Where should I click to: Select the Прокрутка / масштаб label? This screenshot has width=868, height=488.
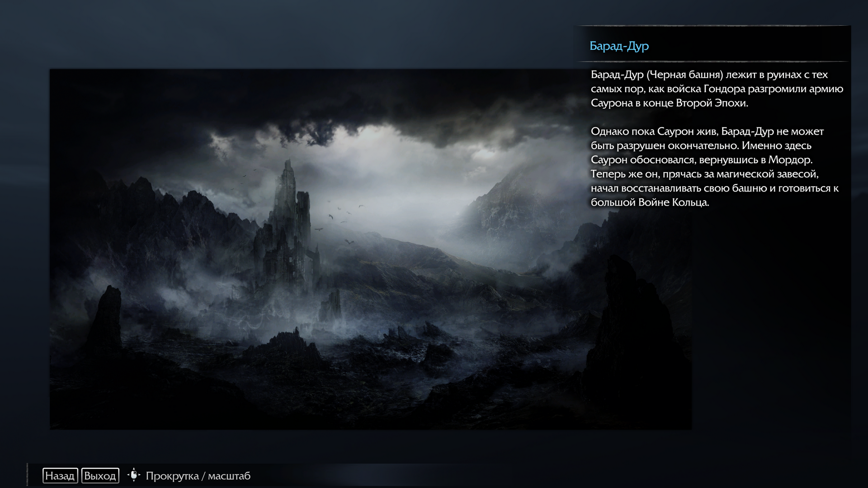tap(198, 476)
